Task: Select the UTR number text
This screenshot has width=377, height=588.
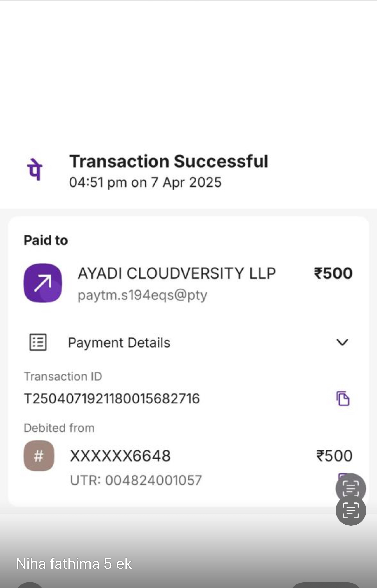Action: 136,480
